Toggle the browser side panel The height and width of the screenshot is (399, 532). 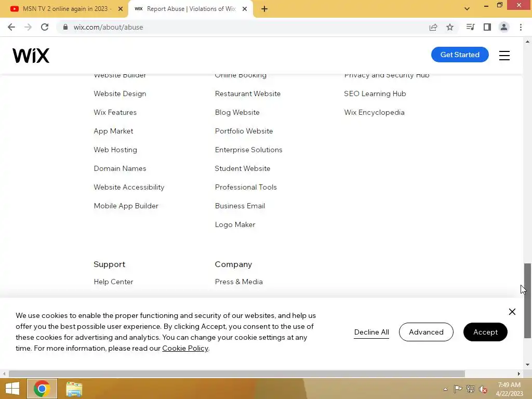487,27
